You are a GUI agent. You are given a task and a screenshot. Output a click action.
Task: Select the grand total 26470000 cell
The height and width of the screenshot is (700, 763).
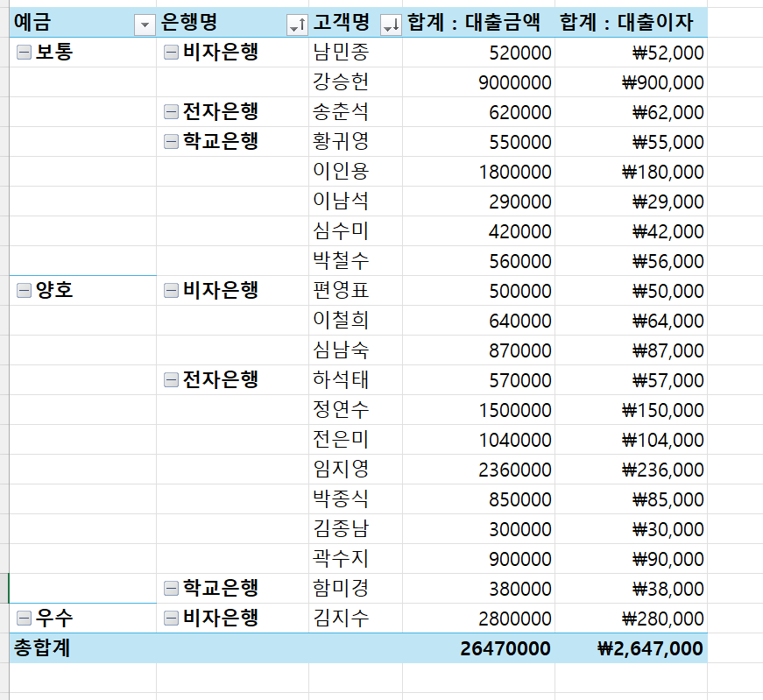click(505, 648)
